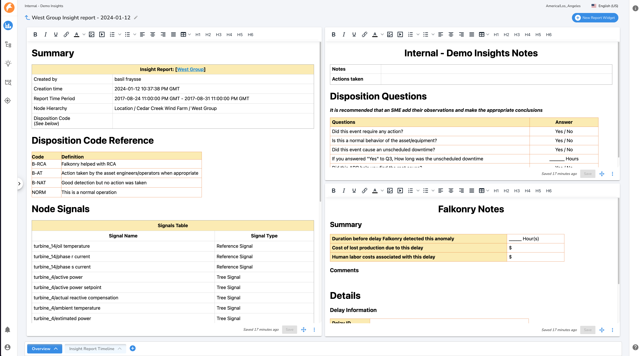Insert image in the Demo Insights Notes toolbar
The image size is (644, 356).
pyautogui.click(x=390, y=34)
